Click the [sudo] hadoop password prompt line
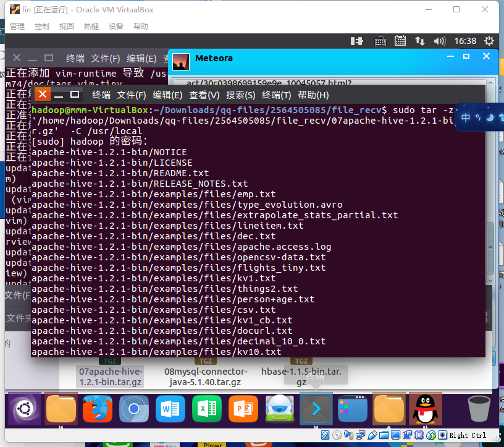 click(90, 142)
